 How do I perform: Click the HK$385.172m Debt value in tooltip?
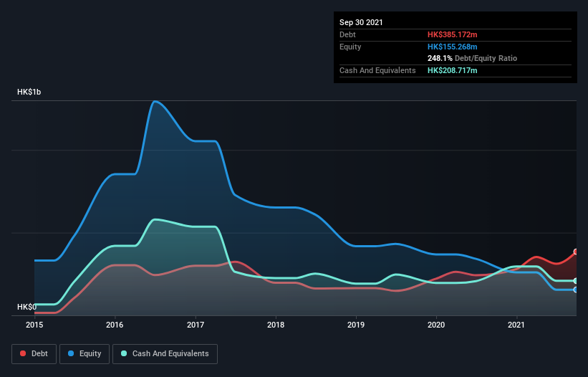click(x=452, y=34)
